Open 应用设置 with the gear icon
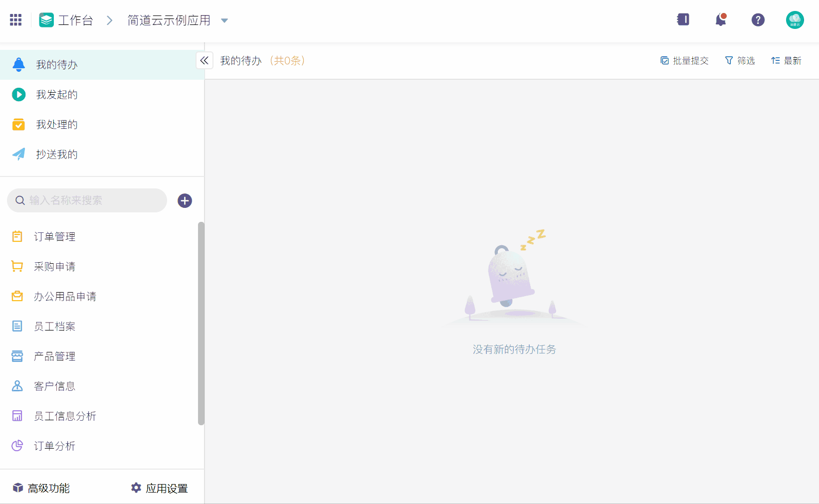The image size is (819, 504). [x=160, y=488]
